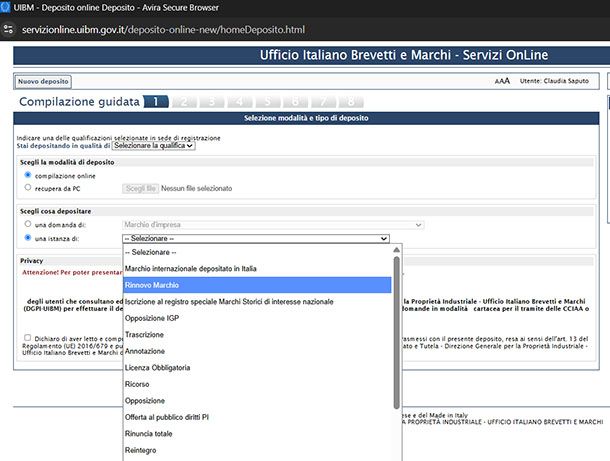The image size is (610, 461).
Task: Click the Nuovo deposito button
Action: tap(43, 81)
